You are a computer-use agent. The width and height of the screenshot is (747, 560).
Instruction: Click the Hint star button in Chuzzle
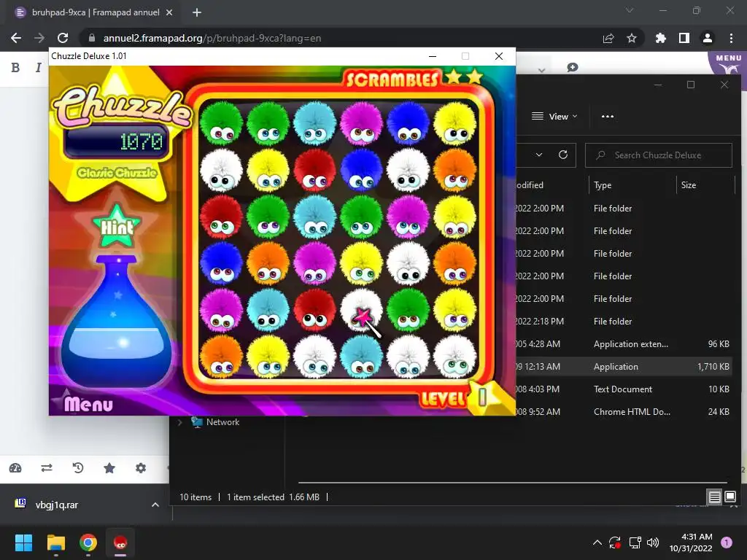117,226
